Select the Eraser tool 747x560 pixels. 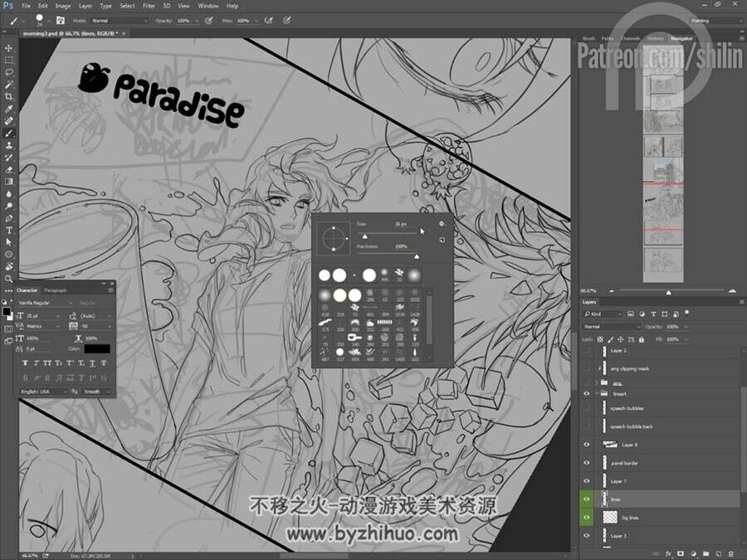point(8,169)
